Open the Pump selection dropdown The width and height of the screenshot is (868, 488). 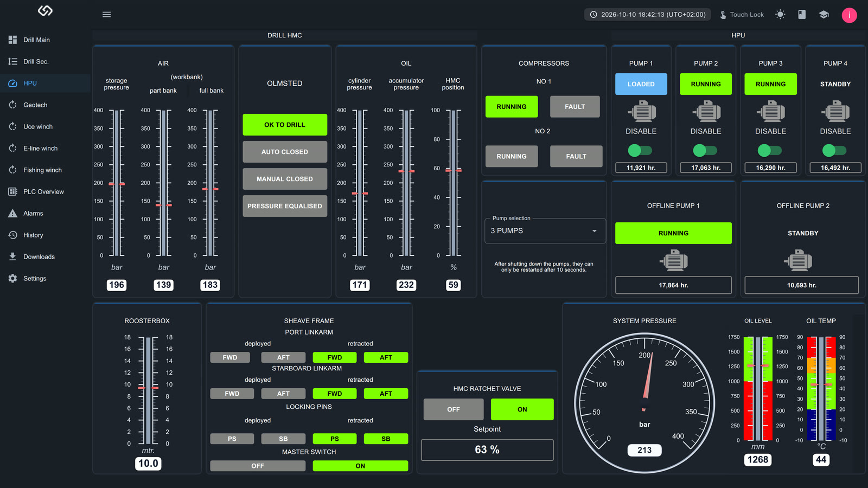coord(545,231)
